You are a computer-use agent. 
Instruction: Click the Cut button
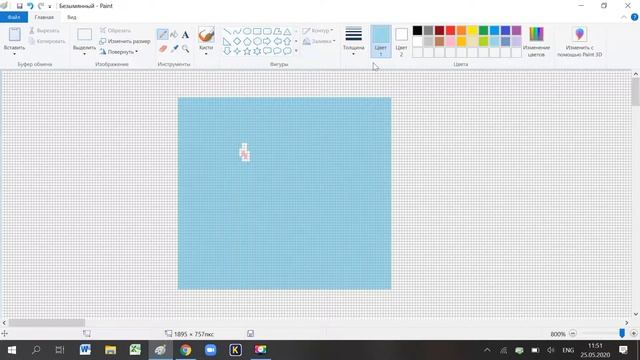[44, 31]
